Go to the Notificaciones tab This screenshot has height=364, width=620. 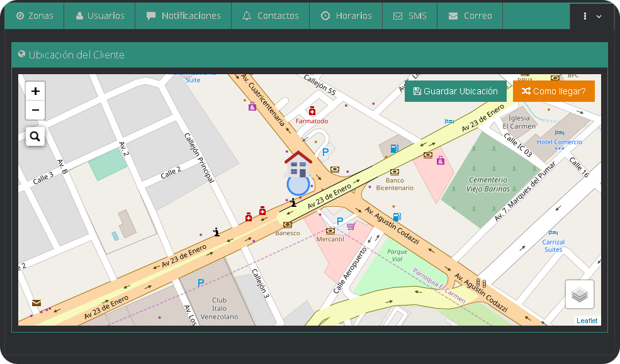click(183, 16)
